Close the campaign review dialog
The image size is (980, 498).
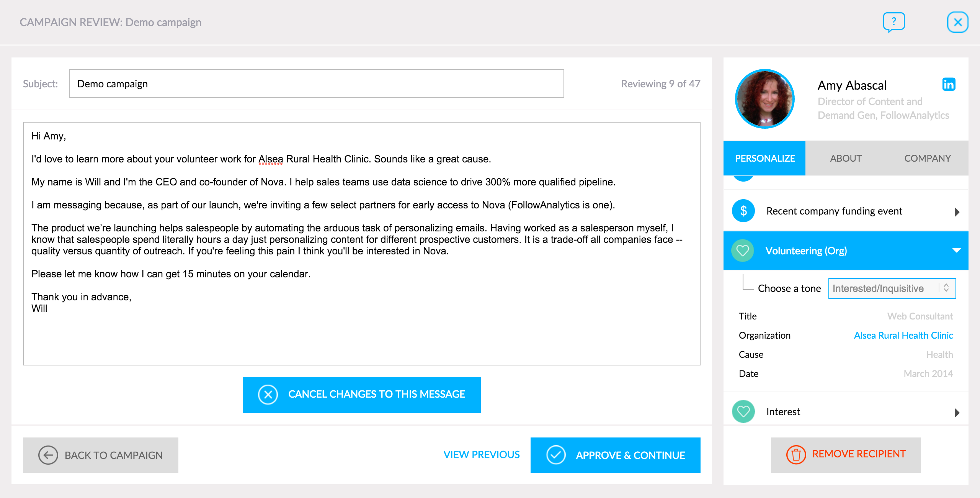click(957, 22)
